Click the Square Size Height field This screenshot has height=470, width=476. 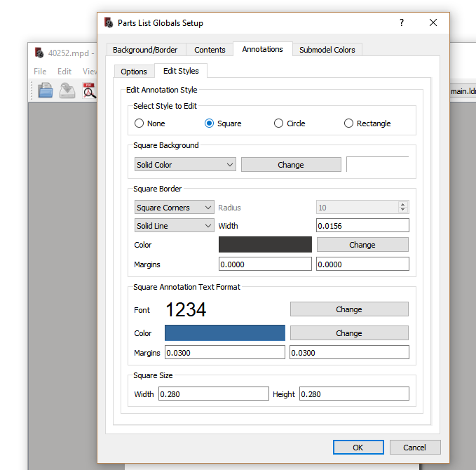click(x=354, y=394)
